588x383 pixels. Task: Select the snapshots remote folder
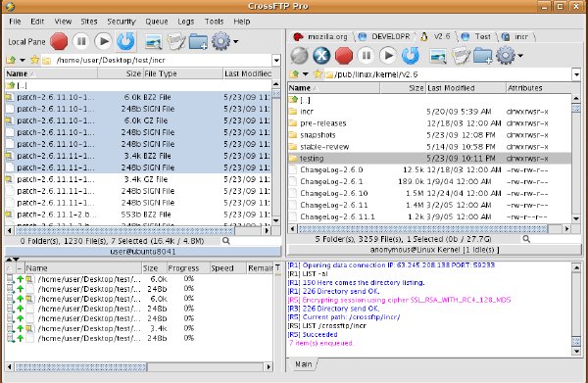pos(429,135)
